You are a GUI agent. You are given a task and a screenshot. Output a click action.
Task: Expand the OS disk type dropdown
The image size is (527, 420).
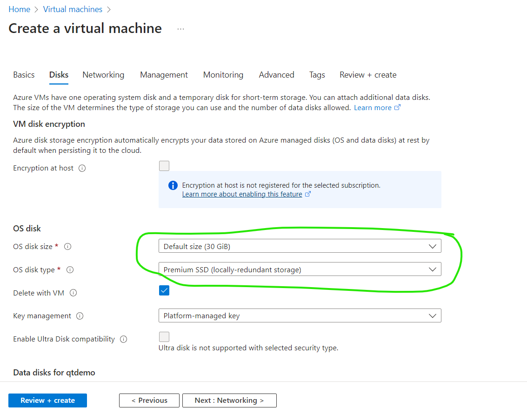point(300,269)
